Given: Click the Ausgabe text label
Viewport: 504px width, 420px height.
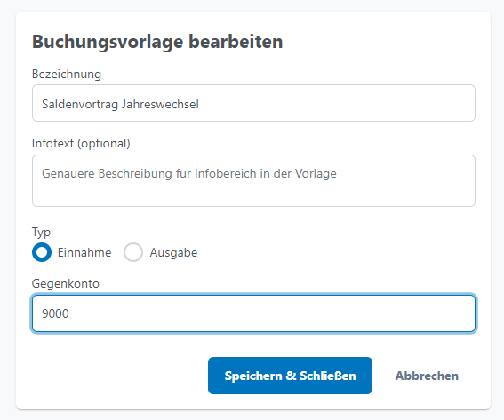Looking at the screenshot, I should (x=173, y=253).
